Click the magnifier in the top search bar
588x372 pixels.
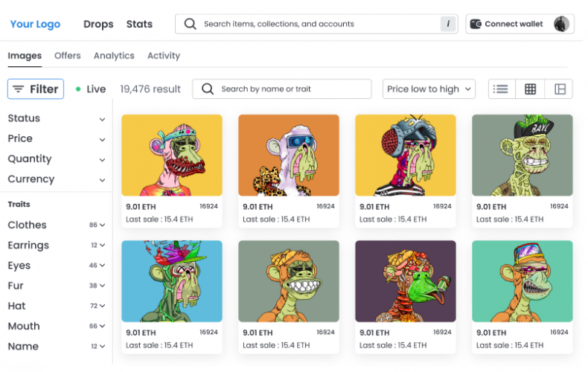pos(191,24)
